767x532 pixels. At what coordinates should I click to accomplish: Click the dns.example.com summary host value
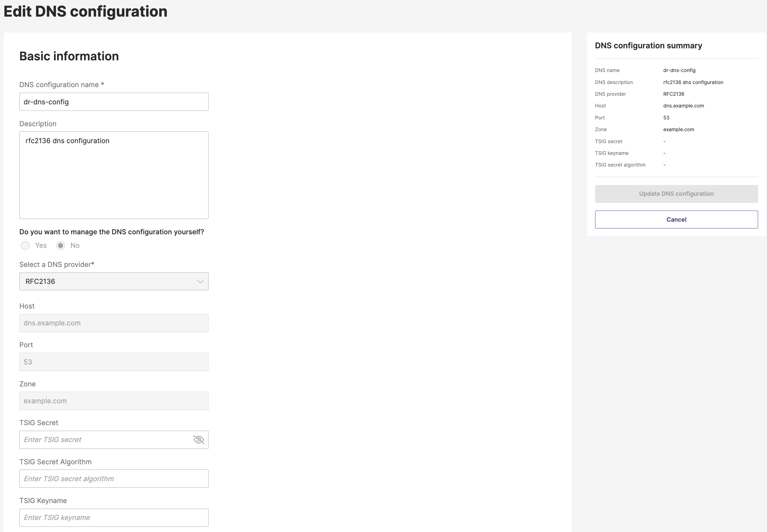(683, 106)
